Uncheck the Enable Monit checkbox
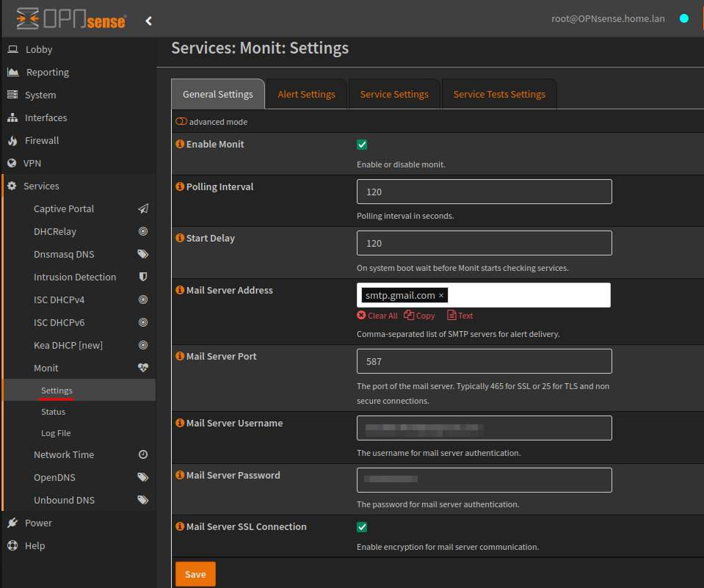 (362, 145)
